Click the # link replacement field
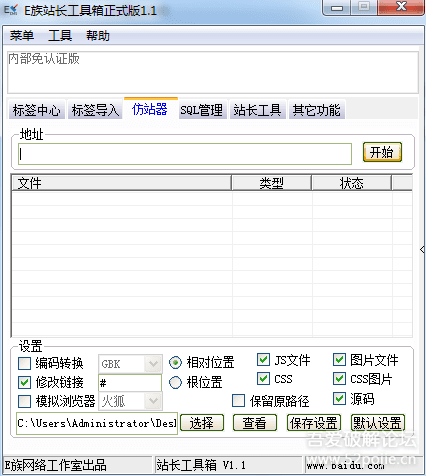Screen dimensions: 426x476 click(130, 383)
